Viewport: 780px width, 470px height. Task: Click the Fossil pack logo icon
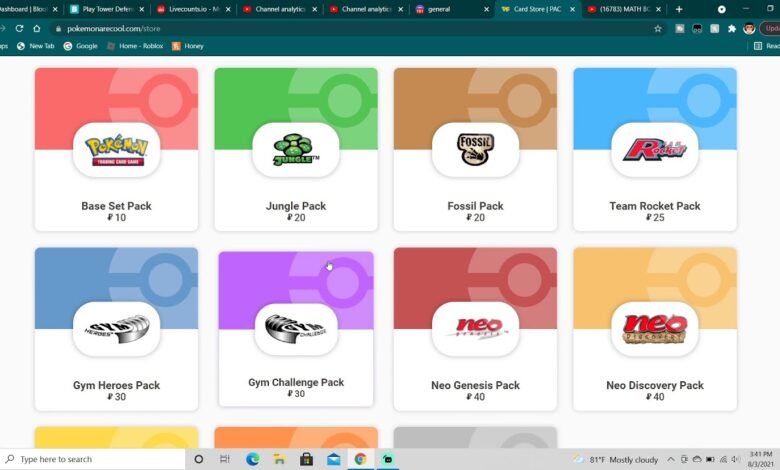click(x=476, y=150)
